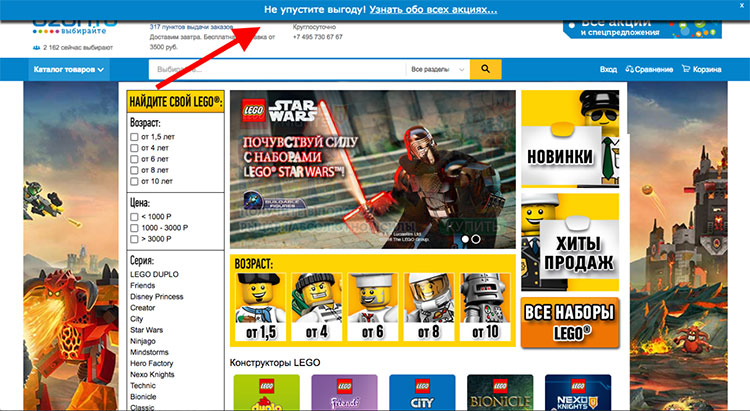Screen dimensions: 750x411
Task: Click the Вход login link
Action: (608, 69)
